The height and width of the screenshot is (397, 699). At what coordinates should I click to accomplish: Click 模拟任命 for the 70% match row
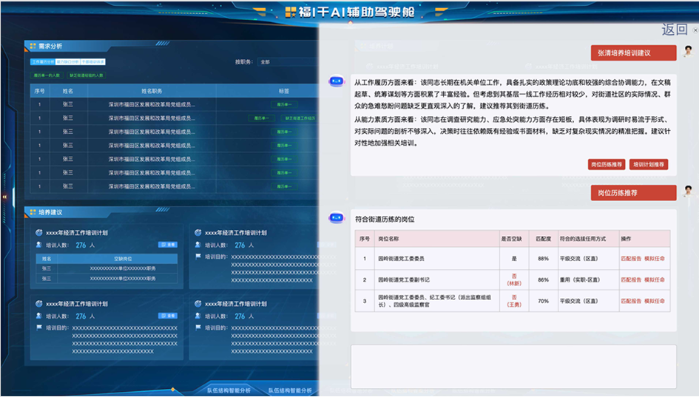(654, 301)
